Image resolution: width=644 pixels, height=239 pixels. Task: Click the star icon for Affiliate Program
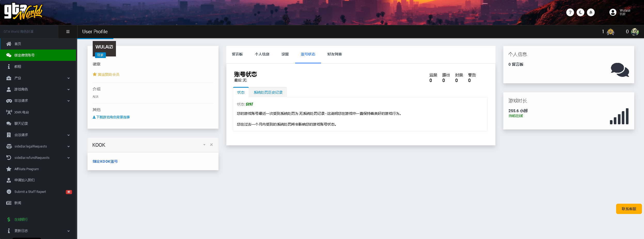coord(9,169)
